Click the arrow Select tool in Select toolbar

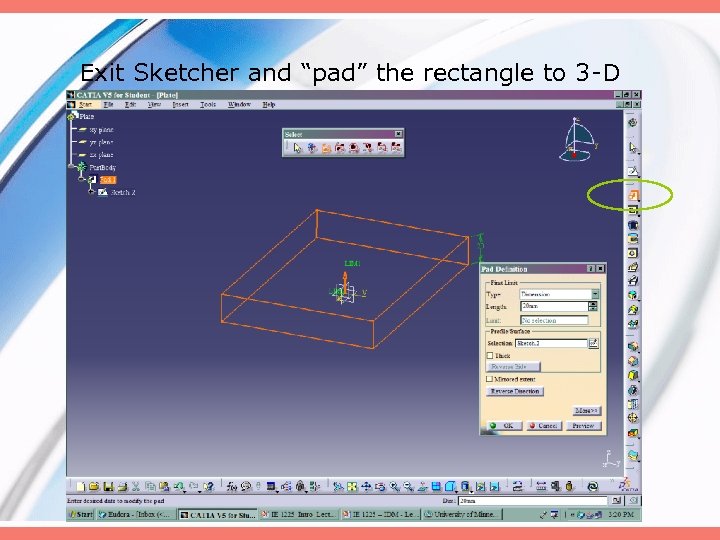[298, 148]
